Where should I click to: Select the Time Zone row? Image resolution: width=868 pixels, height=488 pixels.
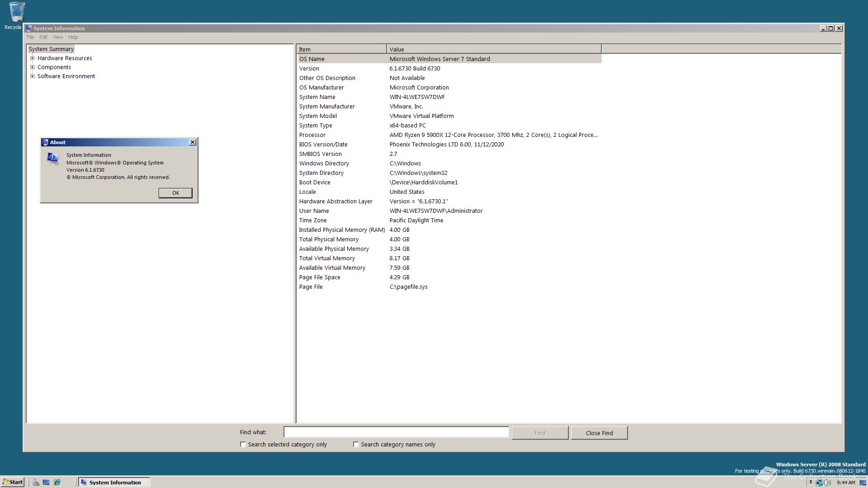(449, 220)
